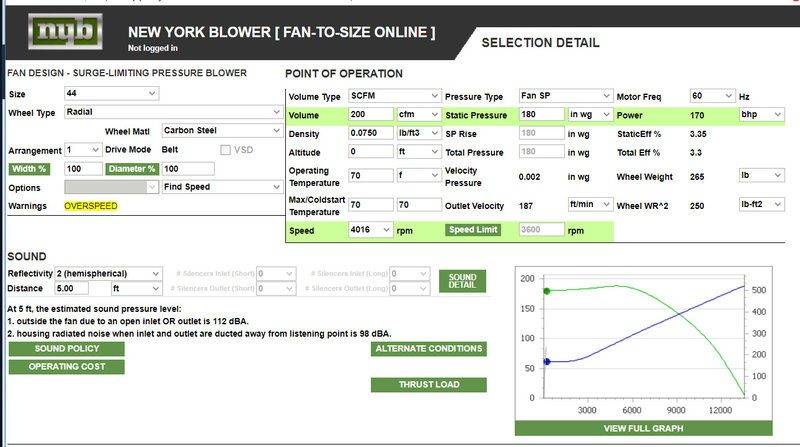The image size is (800, 447).
Task: Click the Operating Temperature input field
Action: click(x=371, y=176)
